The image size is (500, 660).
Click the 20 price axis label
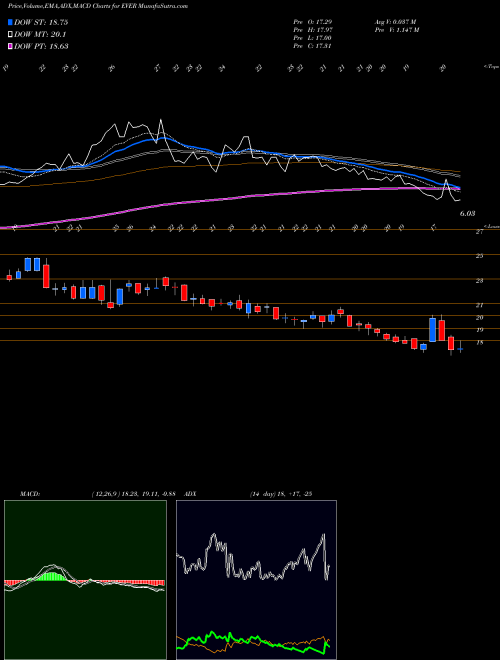(x=479, y=318)
